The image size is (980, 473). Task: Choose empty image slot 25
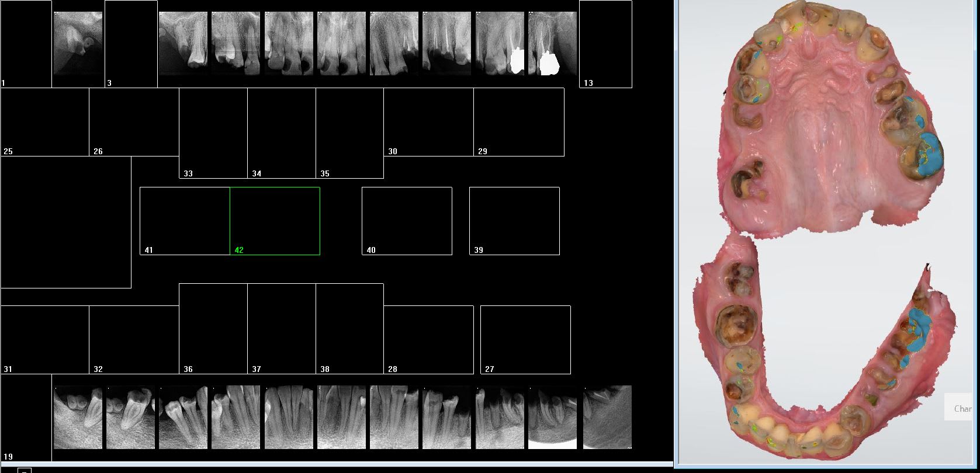pos(45,122)
